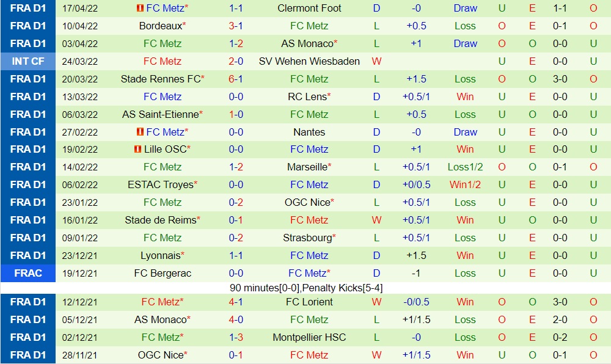Screen dimensions: 611x364
Task: Click red card icon in the Nantes match row
Action: coord(140,133)
